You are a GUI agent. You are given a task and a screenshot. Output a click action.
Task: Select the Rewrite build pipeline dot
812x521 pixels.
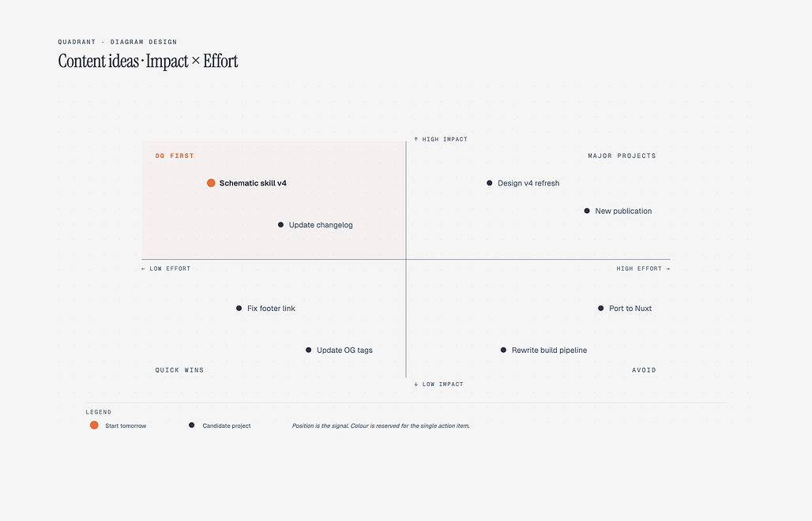click(x=503, y=350)
